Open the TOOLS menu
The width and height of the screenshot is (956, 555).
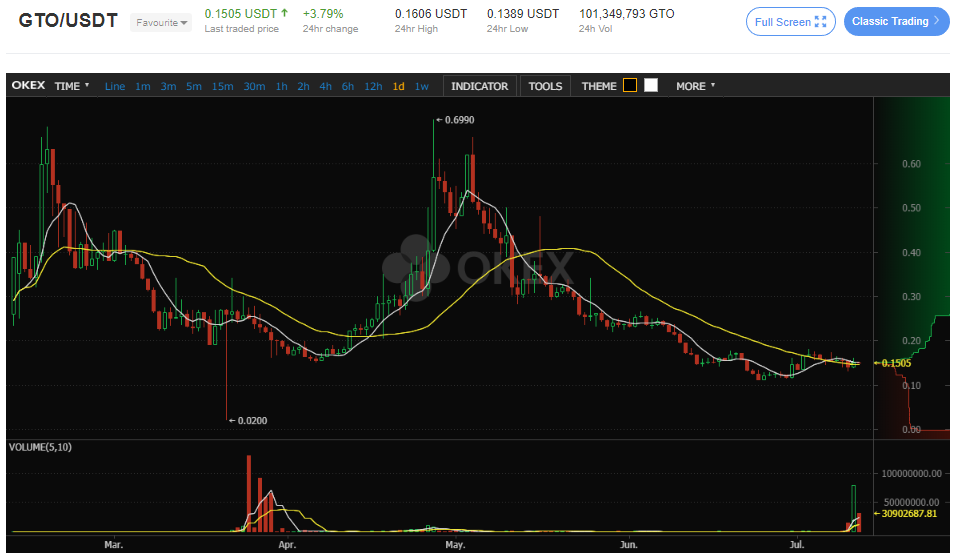(545, 86)
